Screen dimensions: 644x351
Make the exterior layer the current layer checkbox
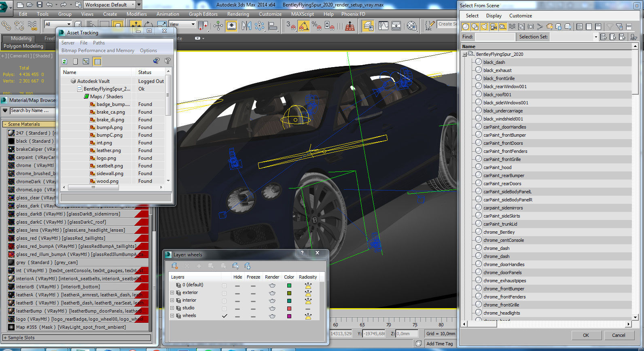pos(224,293)
